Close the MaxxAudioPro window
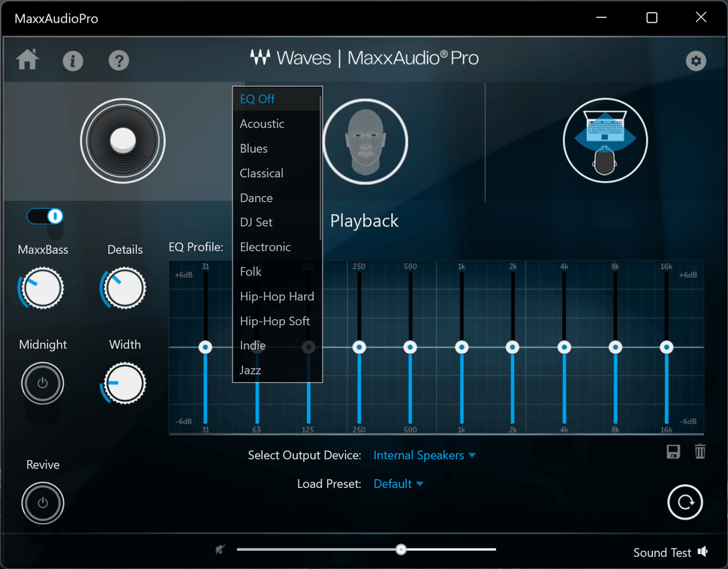This screenshot has width=728, height=569. (x=701, y=18)
